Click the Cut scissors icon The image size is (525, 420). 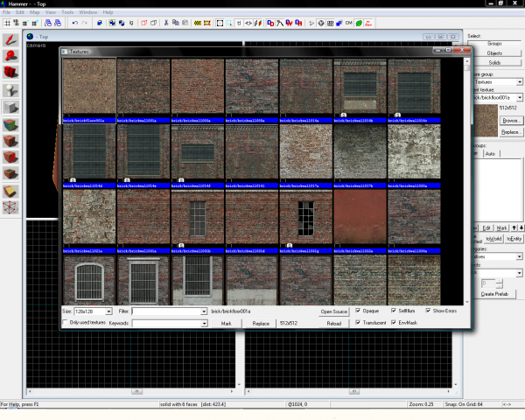coord(166,23)
